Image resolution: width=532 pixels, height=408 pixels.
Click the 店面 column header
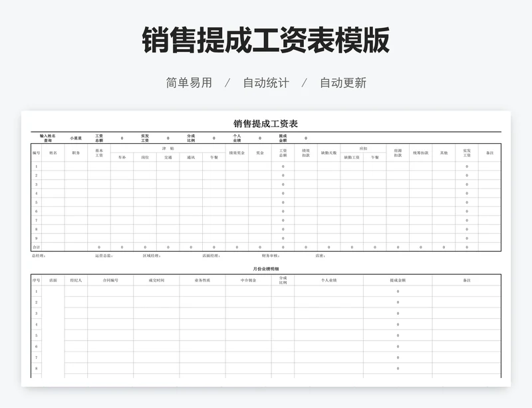pyautogui.click(x=53, y=280)
